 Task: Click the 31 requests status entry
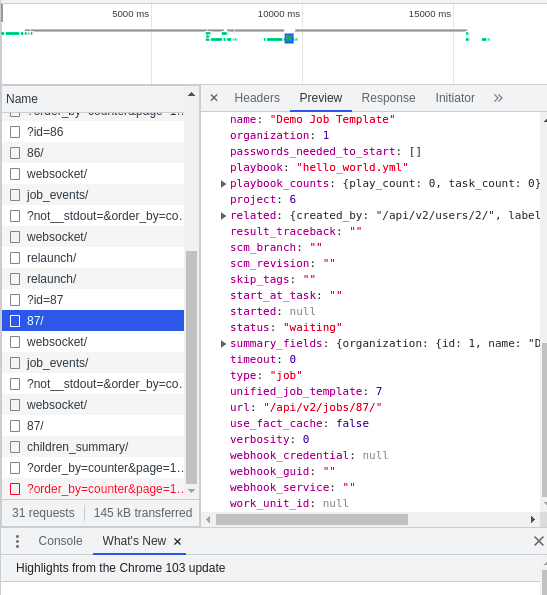(43, 513)
